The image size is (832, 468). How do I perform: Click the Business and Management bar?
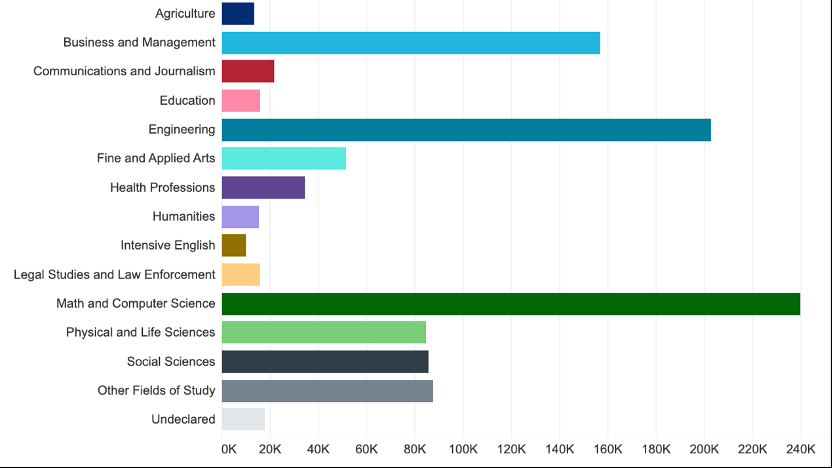tap(411, 43)
